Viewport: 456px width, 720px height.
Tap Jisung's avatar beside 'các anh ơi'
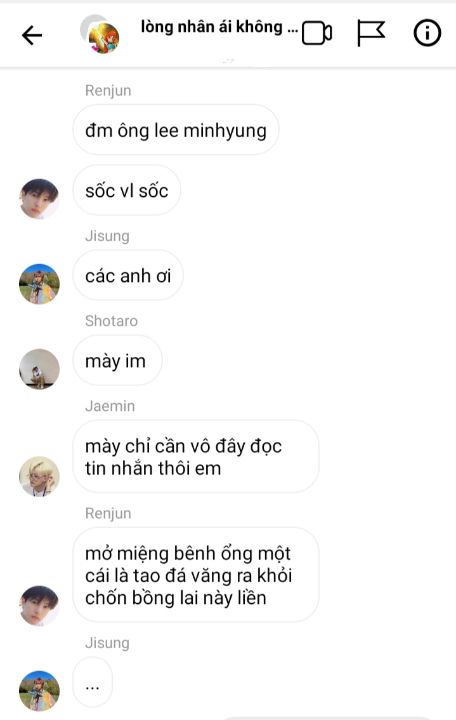39,284
